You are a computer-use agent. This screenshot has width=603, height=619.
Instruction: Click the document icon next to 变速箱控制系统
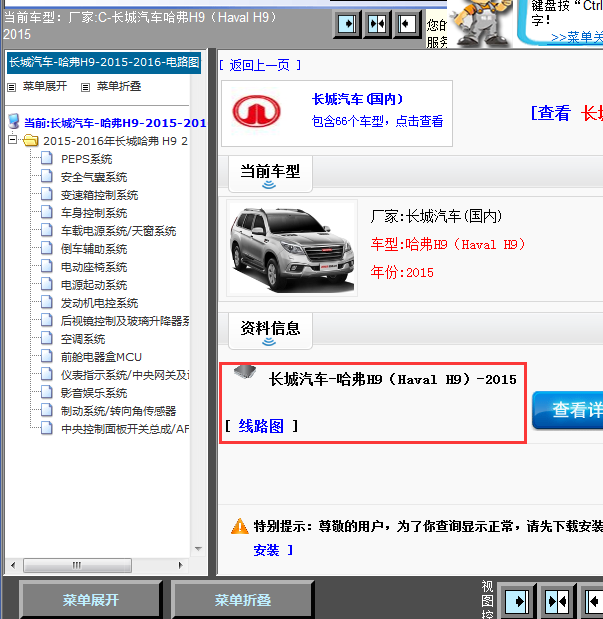47,194
